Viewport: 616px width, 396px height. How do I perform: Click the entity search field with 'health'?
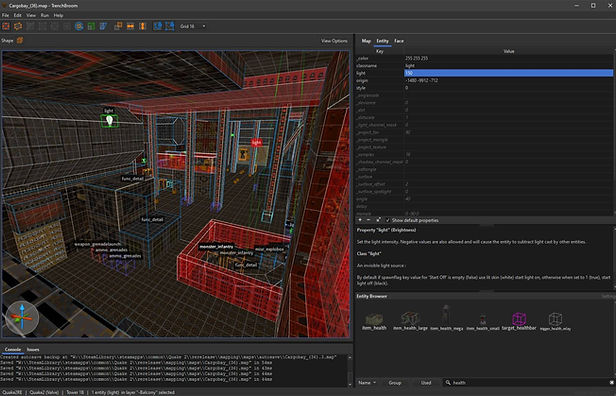click(x=528, y=383)
